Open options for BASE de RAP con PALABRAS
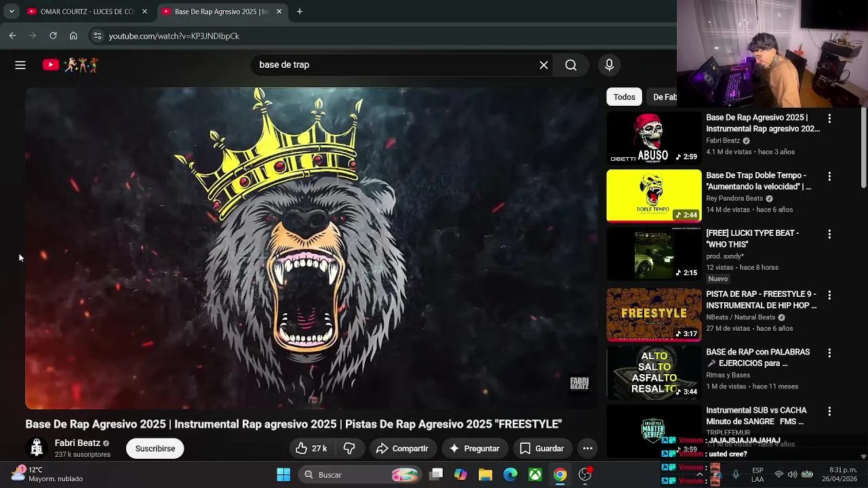 point(829,353)
